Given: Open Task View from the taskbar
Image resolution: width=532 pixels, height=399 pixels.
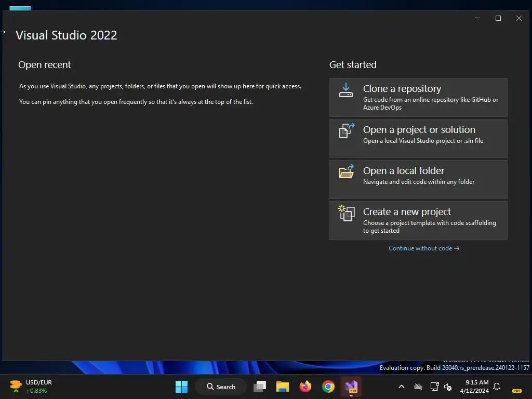Looking at the screenshot, I should click(260, 387).
